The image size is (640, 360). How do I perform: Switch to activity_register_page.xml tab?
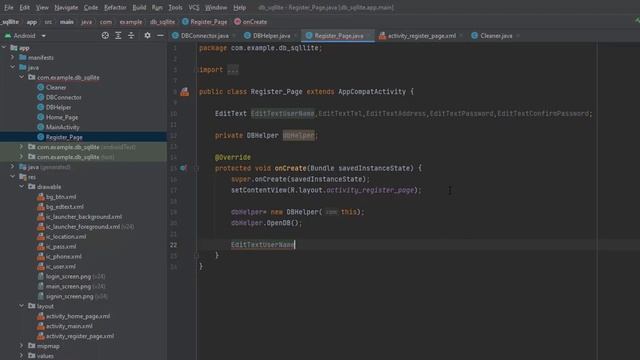point(422,36)
